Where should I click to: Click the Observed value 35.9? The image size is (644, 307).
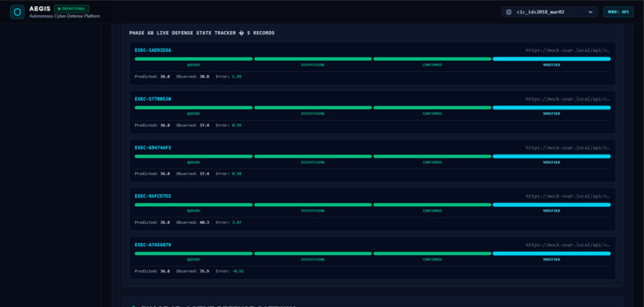205,271
